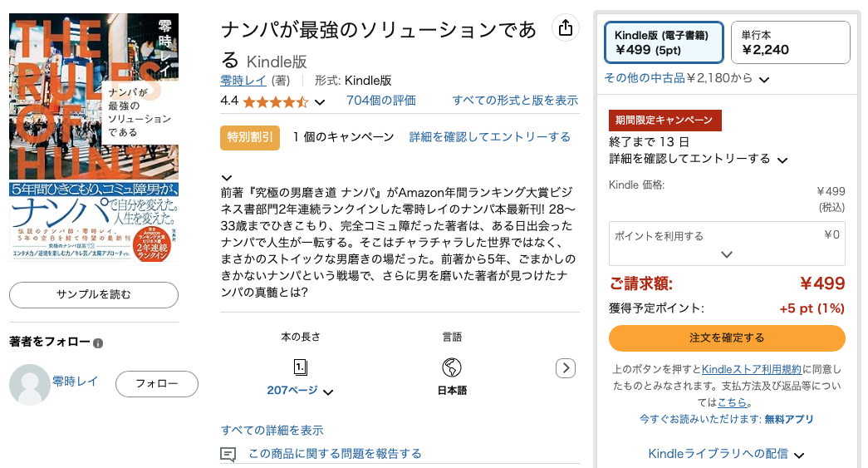
Task: Select the 単行本 ¥2,240 format option
Action: [x=791, y=42]
